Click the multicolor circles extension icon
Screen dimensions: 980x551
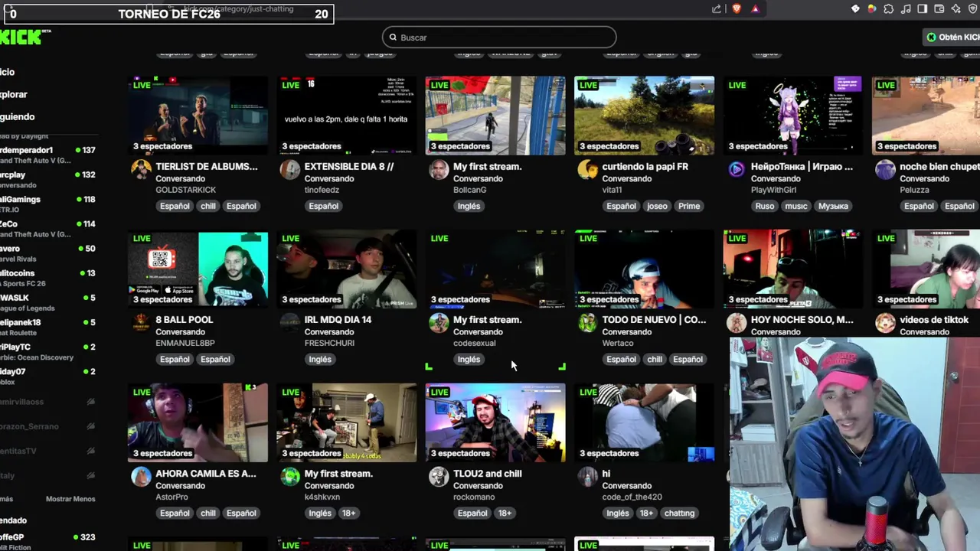871,9
